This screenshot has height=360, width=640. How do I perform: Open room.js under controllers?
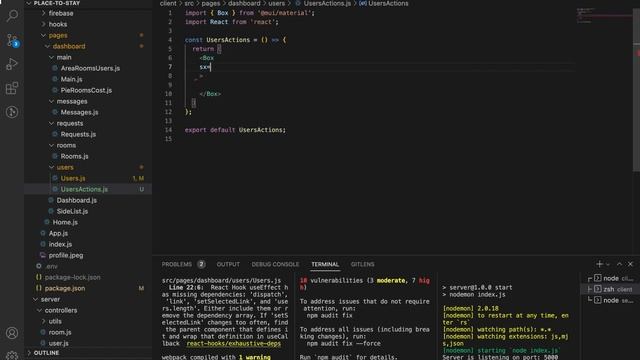coord(60,332)
